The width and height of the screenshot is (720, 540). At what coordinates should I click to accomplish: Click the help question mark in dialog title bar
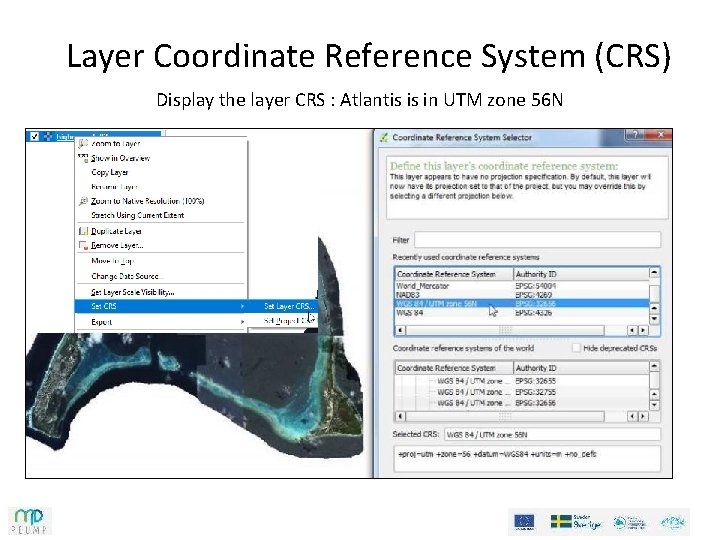pos(635,135)
